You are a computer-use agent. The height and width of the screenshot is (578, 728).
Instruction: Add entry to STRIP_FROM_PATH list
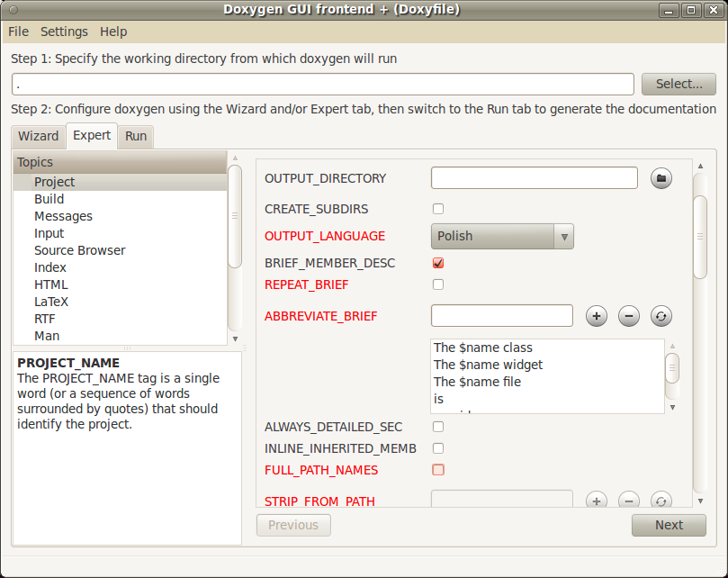(x=597, y=501)
